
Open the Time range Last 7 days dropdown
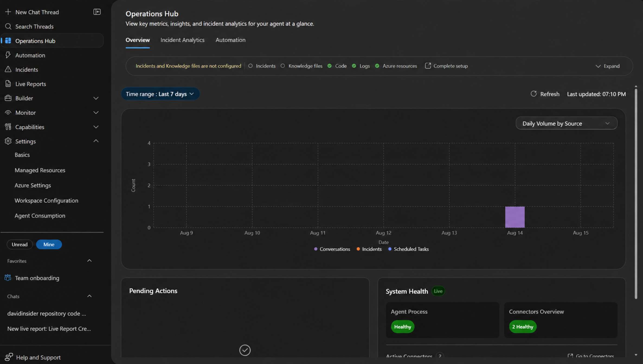point(160,94)
